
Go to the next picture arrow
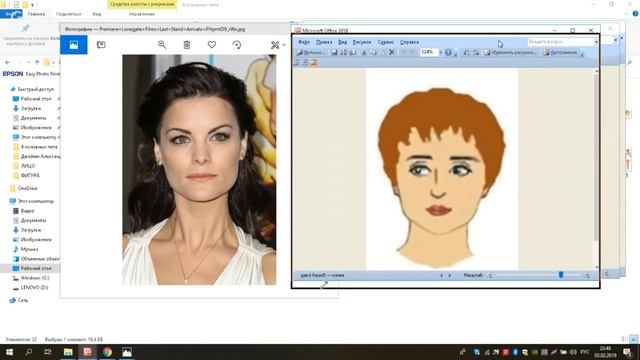[x=450, y=276]
